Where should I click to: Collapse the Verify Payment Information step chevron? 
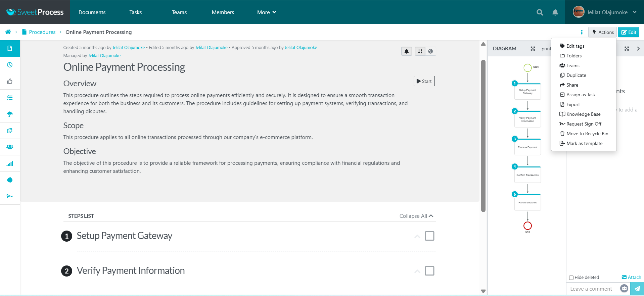[x=417, y=271]
